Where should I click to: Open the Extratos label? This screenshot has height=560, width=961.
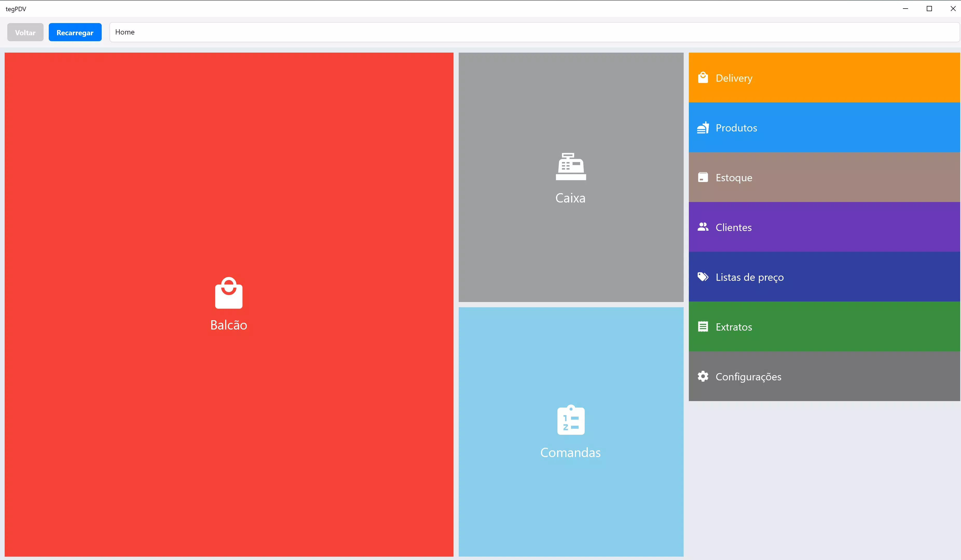point(734,327)
